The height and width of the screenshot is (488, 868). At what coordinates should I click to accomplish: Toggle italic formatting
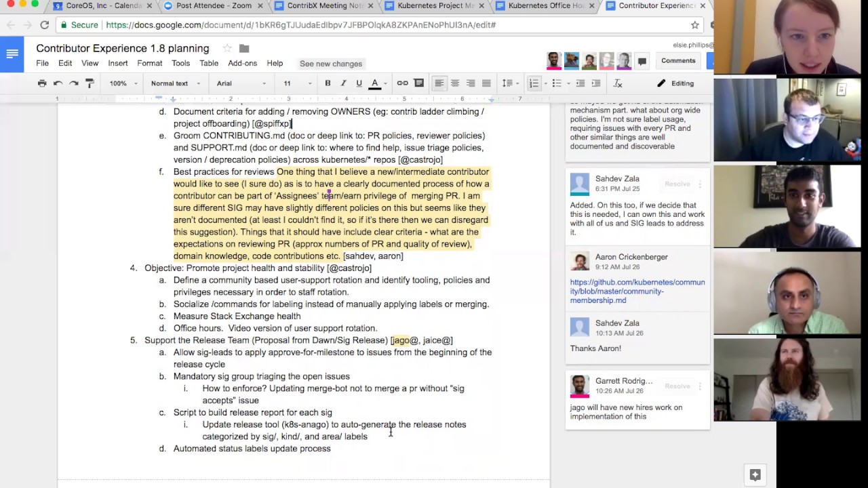point(343,83)
